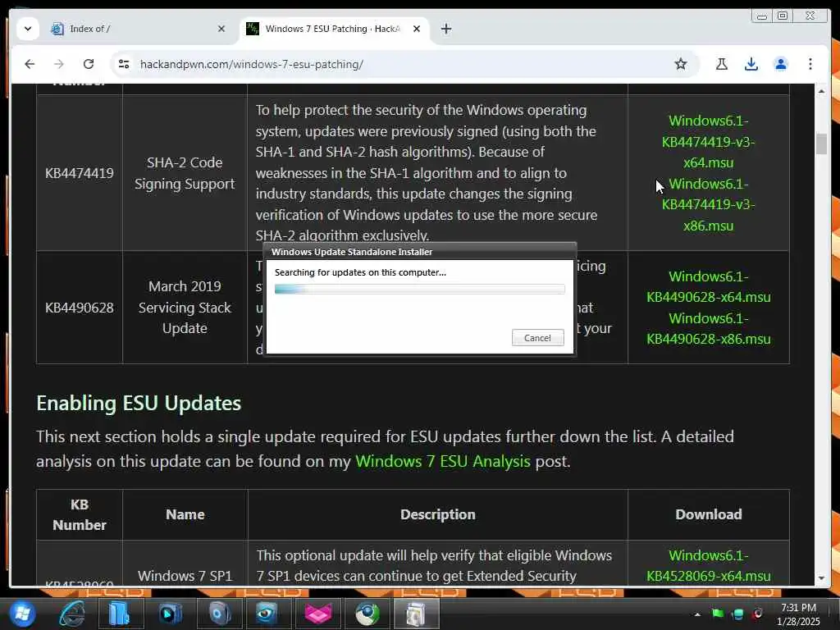The image size is (840, 630).
Task: Open the green Action Center flag icon
Action: coord(717,614)
